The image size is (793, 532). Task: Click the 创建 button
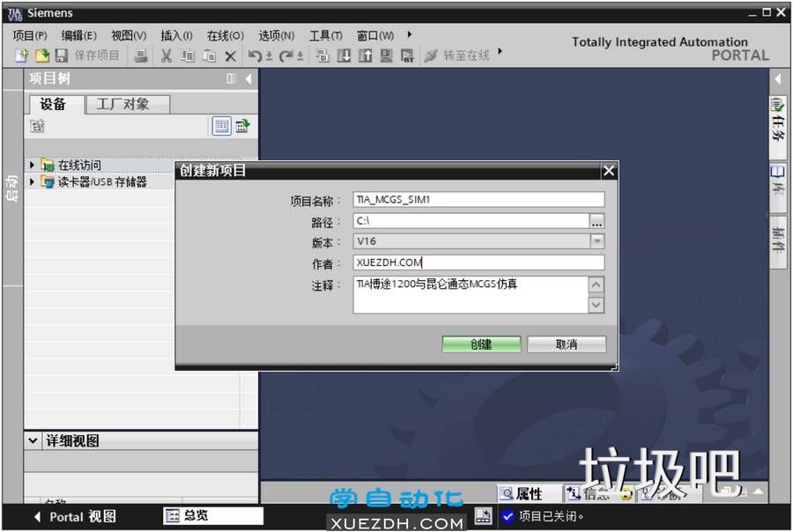(481, 344)
